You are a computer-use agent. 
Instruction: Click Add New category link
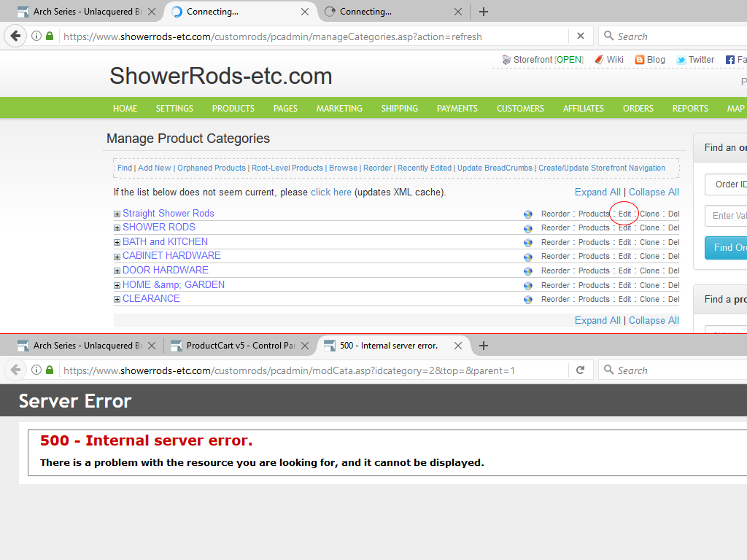(155, 168)
